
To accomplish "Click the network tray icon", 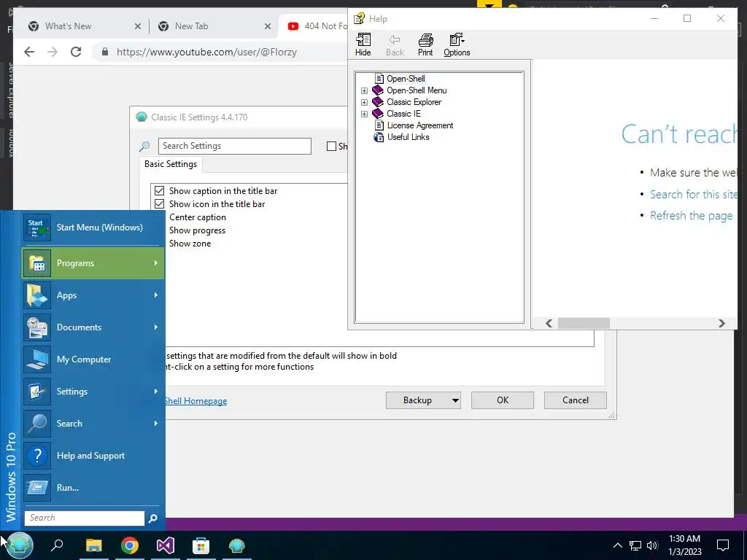I will [635, 545].
